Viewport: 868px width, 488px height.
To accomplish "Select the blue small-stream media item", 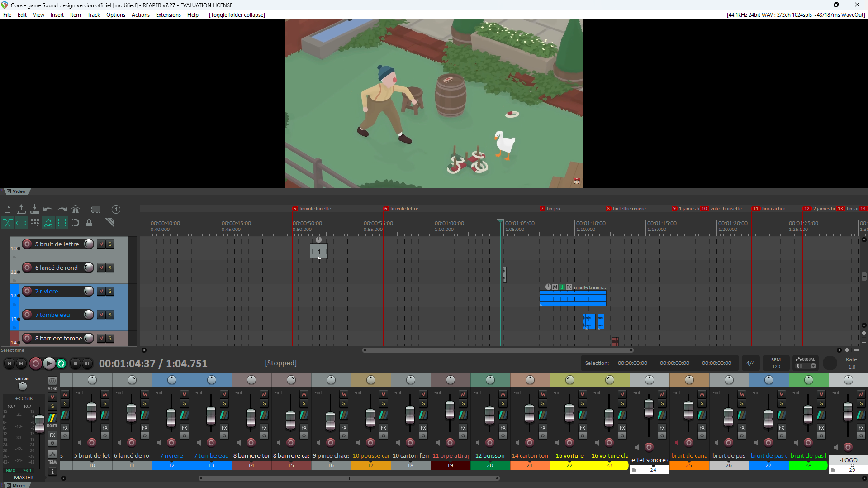I will pos(573,298).
